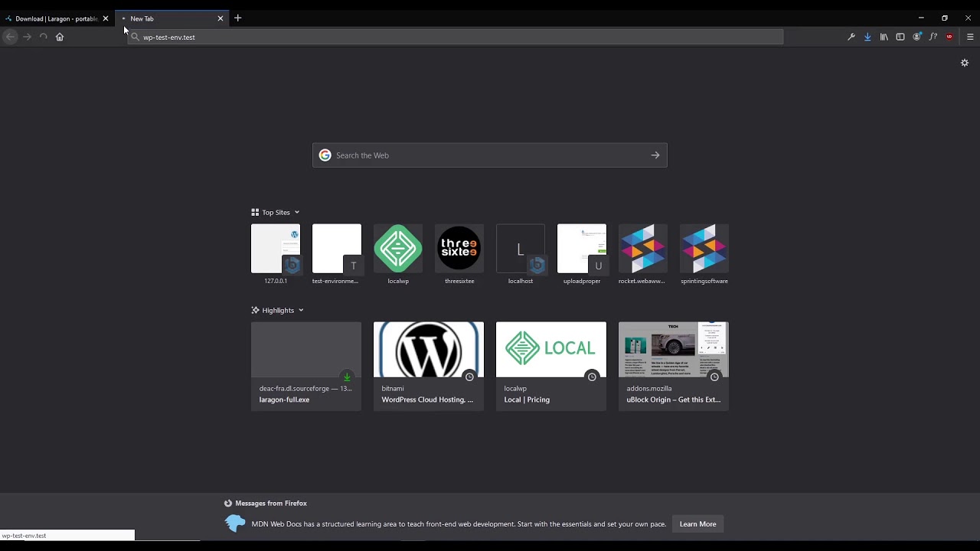Open the Local | Pricing highlight card
Image resolution: width=980 pixels, height=551 pixels.
point(551,367)
